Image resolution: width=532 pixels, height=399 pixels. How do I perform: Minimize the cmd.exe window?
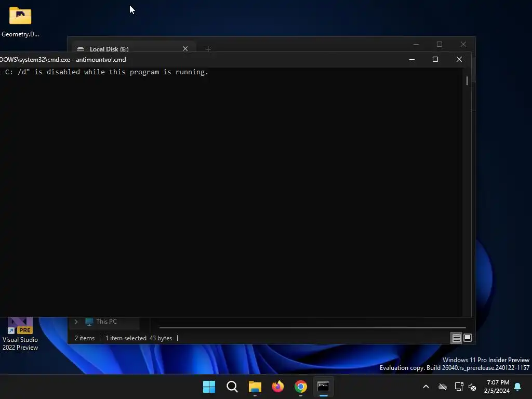[412, 59]
